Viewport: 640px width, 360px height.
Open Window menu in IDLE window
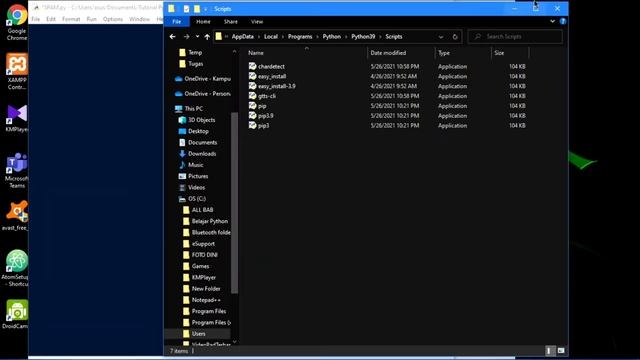(x=139, y=19)
